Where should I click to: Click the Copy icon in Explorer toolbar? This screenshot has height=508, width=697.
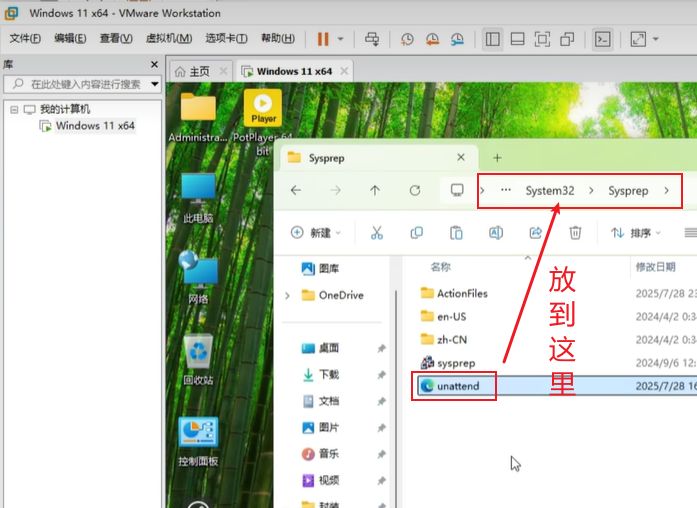(416, 232)
